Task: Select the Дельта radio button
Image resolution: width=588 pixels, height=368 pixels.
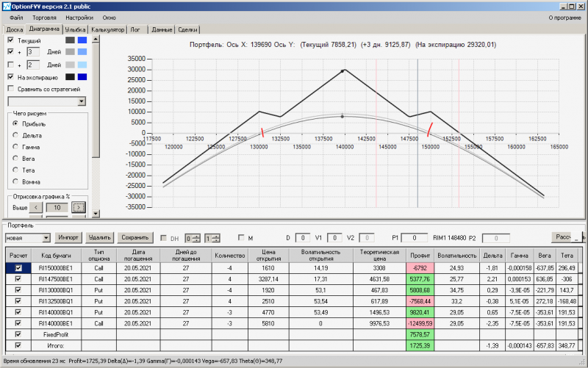Action: tap(15, 135)
